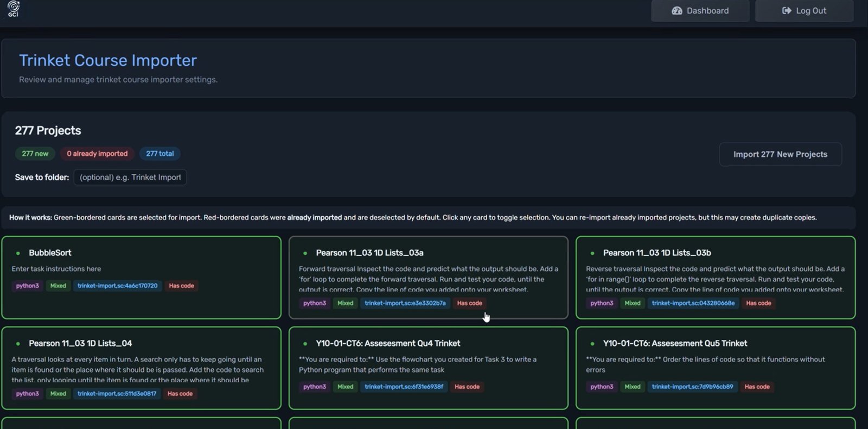Click the 'Mixed' tag on Qu4 Trinket
Viewport: 868px width, 429px height.
coord(346,387)
